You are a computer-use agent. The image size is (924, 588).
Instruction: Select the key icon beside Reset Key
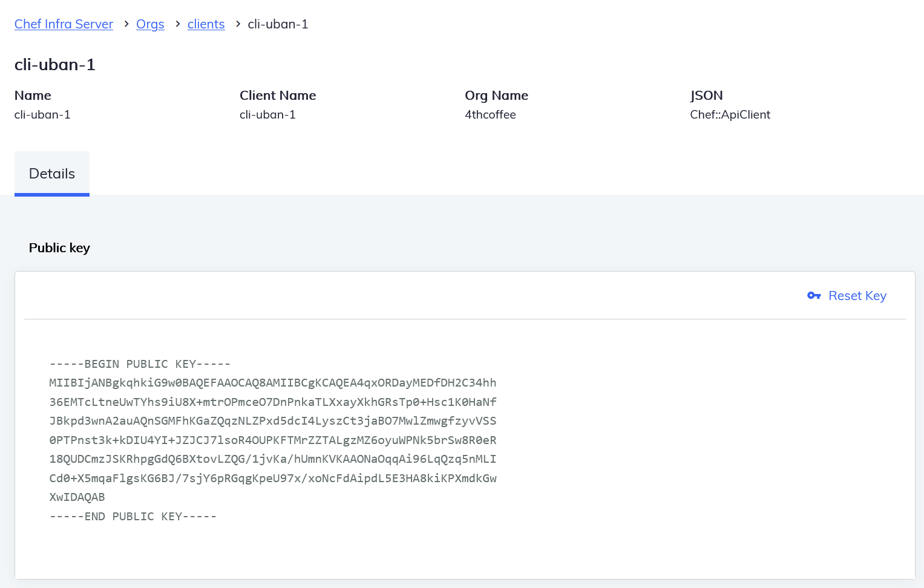click(x=814, y=295)
